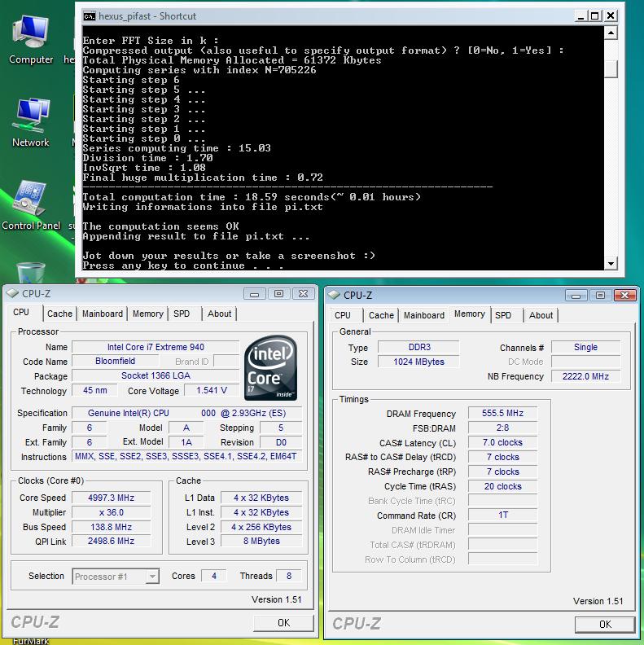Open the Processor #1 selection dropdown

point(116,577)
